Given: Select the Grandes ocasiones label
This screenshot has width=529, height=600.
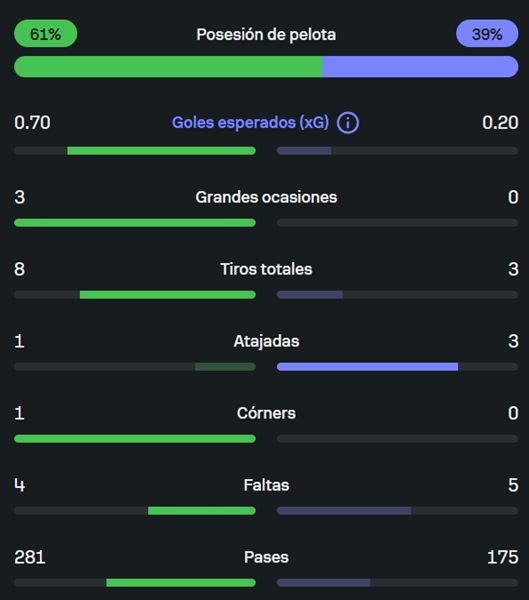Looking at the screenshot, I should 266,197.
